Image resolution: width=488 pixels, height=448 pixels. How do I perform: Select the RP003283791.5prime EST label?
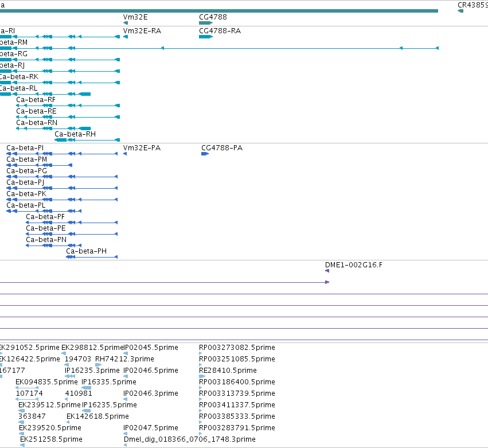(x=237, y=428)
